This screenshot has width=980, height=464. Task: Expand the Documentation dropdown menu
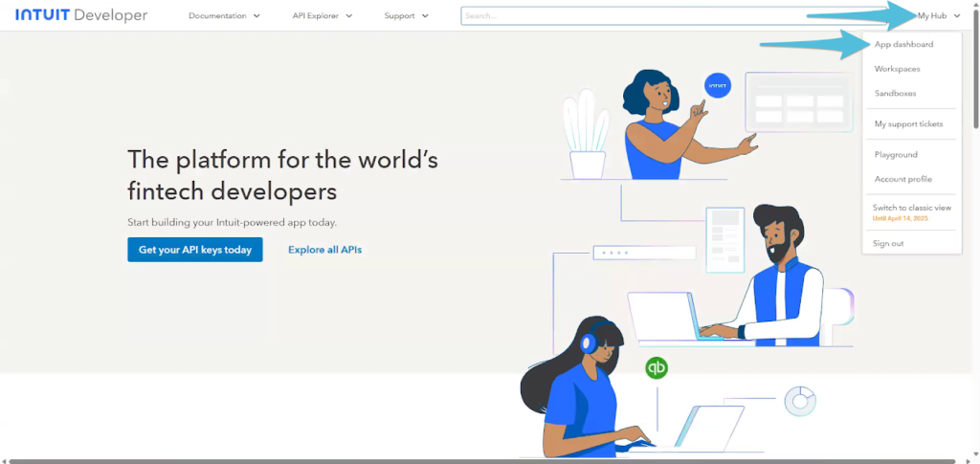pos(224,15)
